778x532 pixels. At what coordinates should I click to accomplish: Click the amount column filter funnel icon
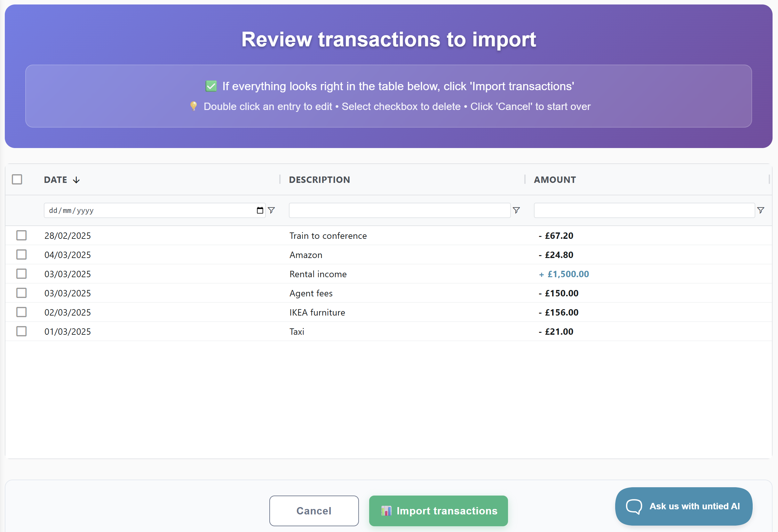[x=761, y=210]
